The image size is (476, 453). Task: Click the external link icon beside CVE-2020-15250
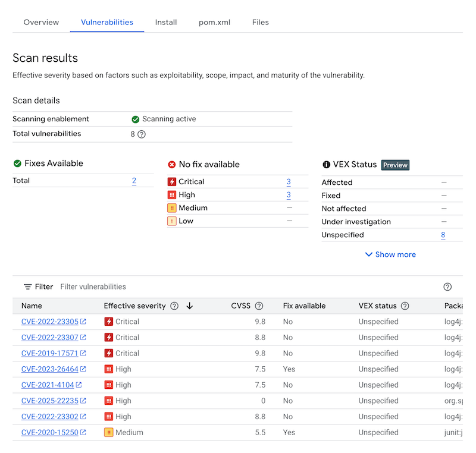84,432
